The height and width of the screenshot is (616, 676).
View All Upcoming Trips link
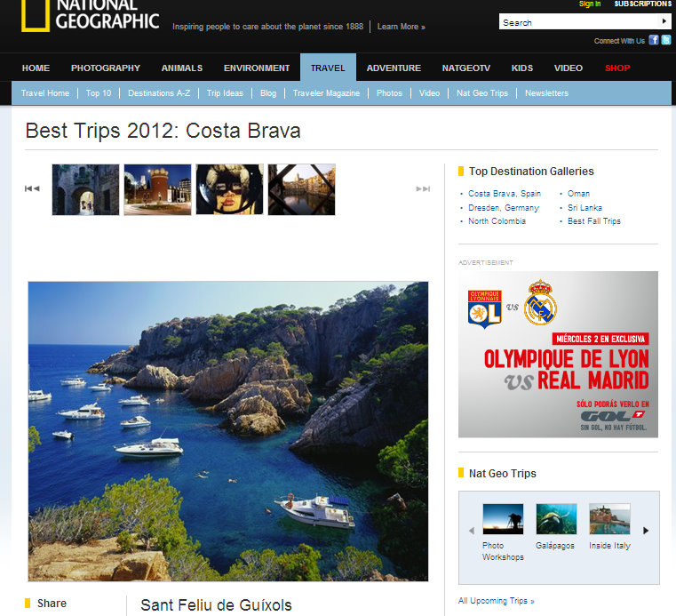click(497, 601)
